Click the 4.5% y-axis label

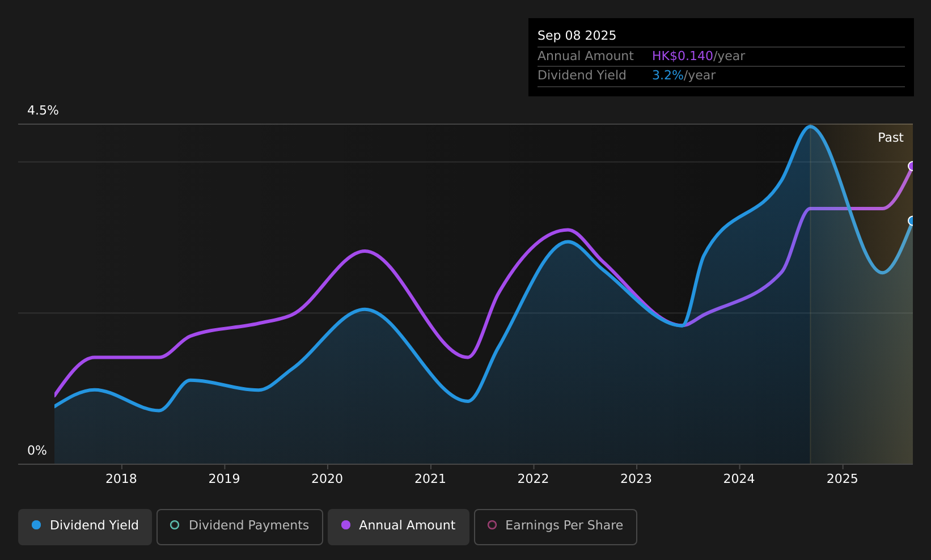click(x=43, y=111)
